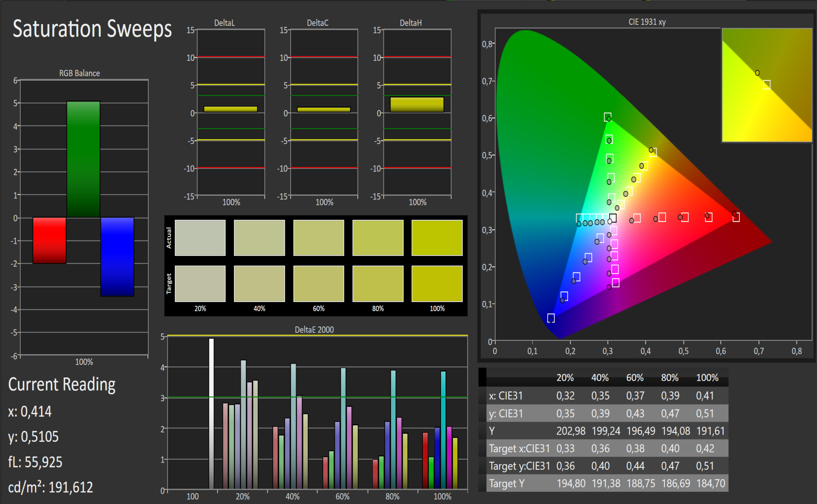
Task: Click the zoomed yellow CIE inset thumbnail
Action: point(767,85)
